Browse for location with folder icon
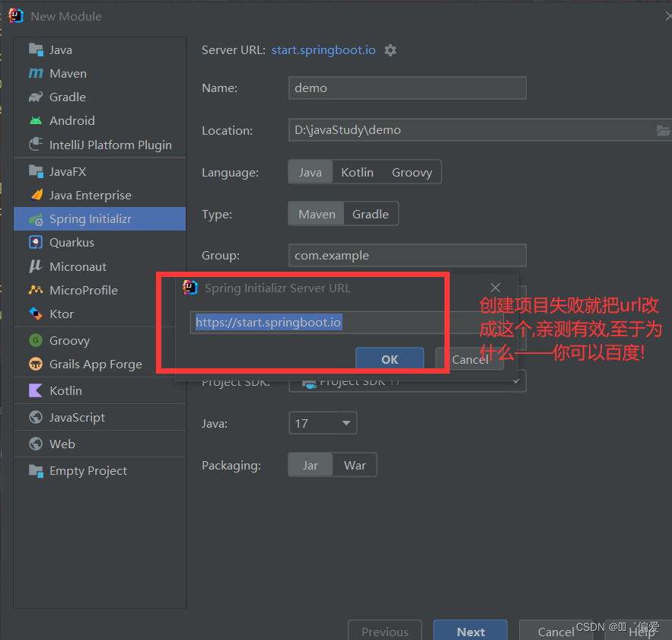 tap(663, 130)
